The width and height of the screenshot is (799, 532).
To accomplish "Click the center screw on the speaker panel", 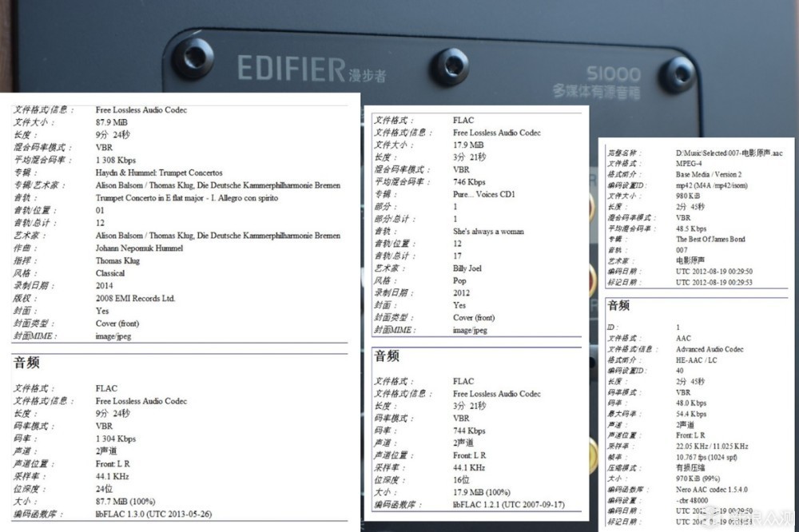I will point(449,66).
